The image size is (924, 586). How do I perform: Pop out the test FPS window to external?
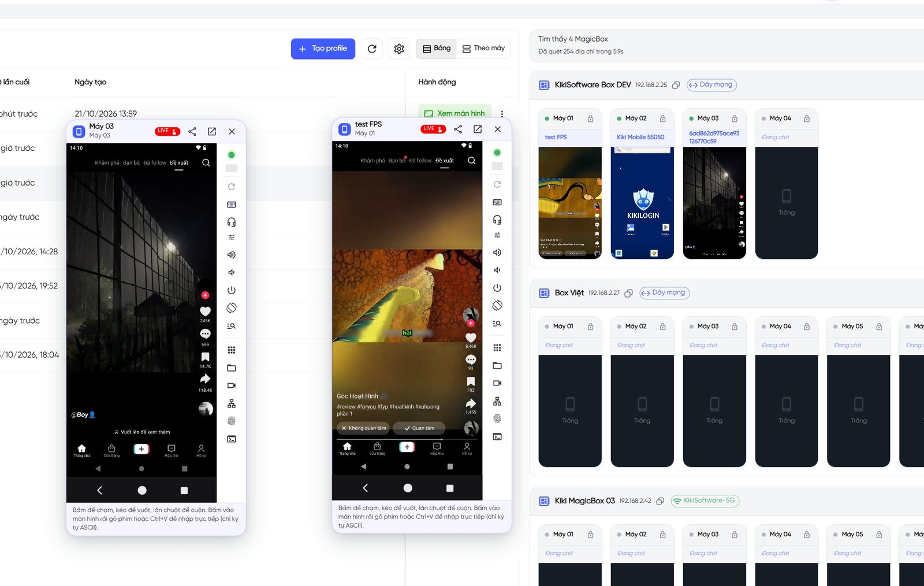(x=478, y=129)
